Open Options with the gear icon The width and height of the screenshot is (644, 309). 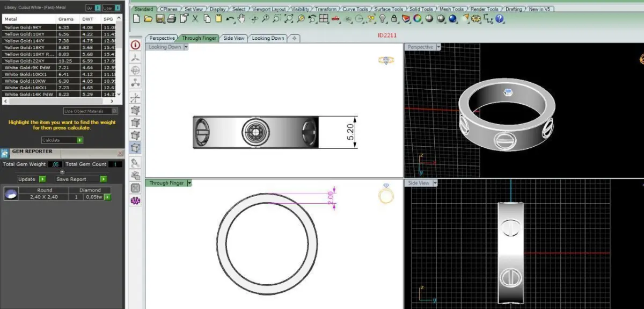tap(475, 18)
